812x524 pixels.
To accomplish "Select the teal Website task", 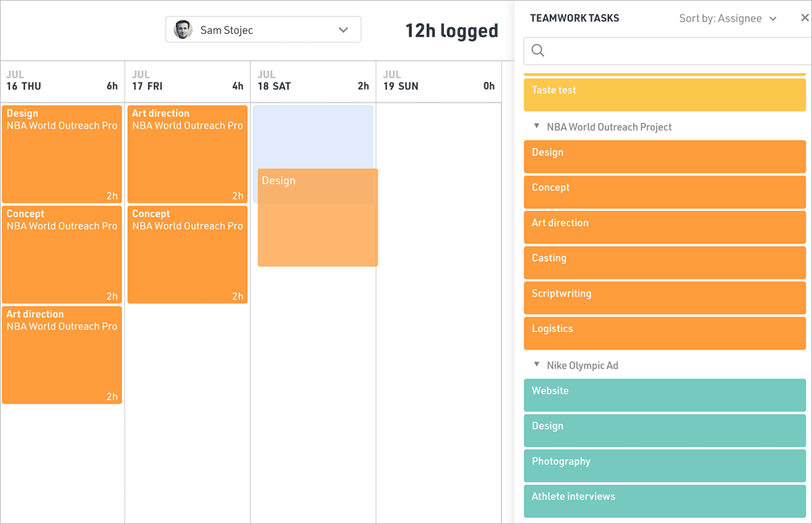I will click(x=664, y=395).
